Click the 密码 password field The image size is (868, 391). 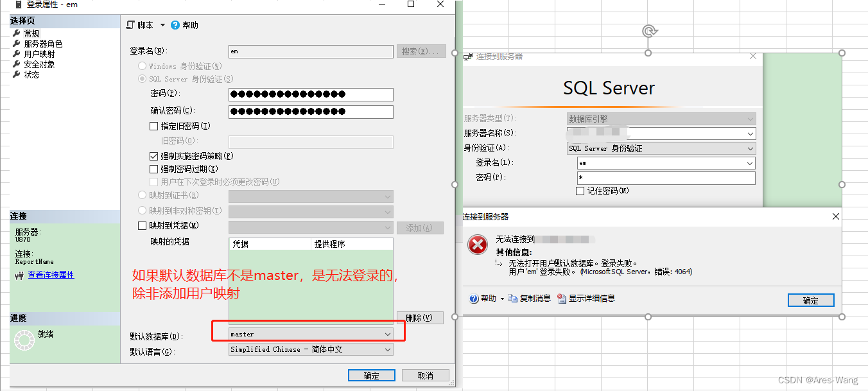(x=311, y=94)
